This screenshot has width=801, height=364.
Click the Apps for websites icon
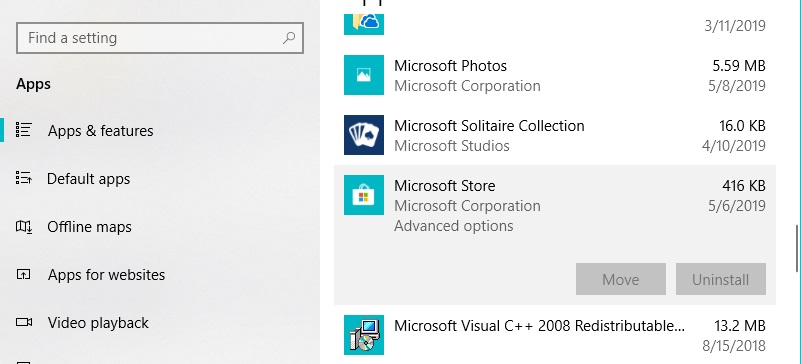24,274
